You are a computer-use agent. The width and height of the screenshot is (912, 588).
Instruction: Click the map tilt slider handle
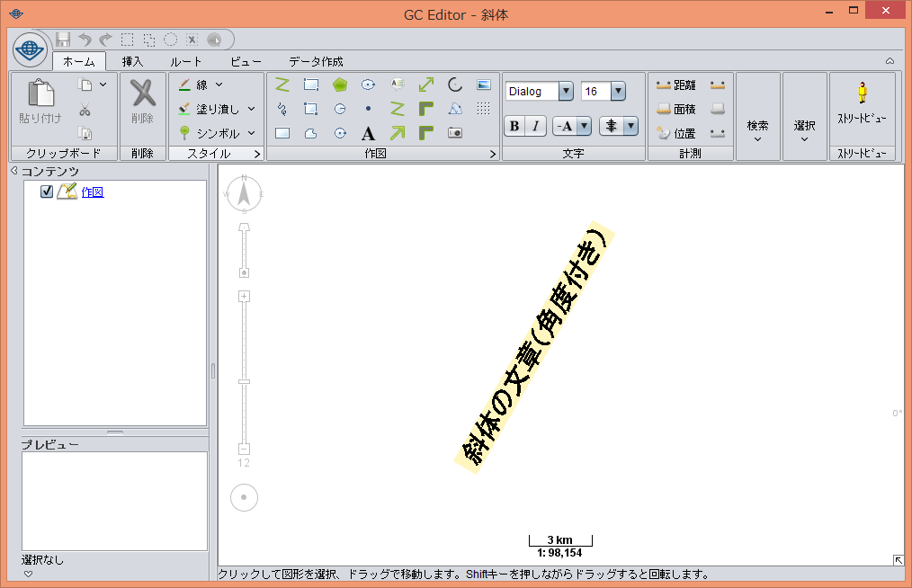245,272
